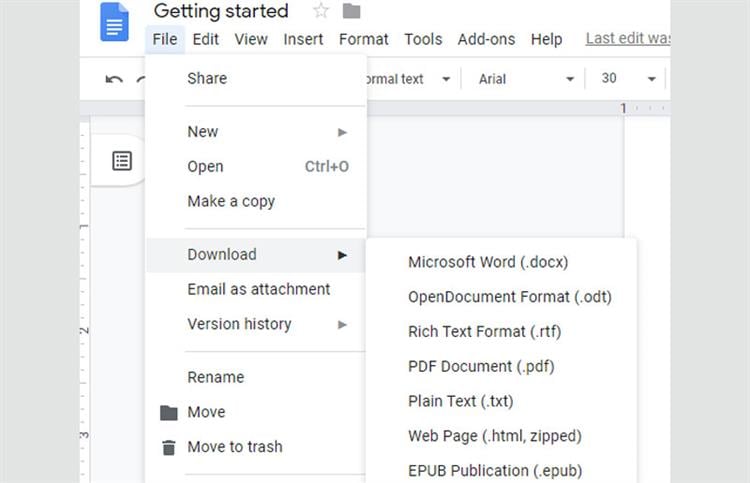Download as Web Page (.html, zipped)
Image resolution: width=750 pixels, height=483 pixels.
click(x=502, y=436)
